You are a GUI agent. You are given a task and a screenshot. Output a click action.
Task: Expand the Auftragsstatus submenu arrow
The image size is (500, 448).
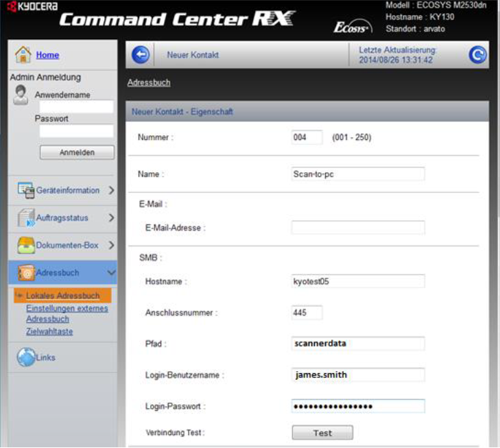(111, 218)
